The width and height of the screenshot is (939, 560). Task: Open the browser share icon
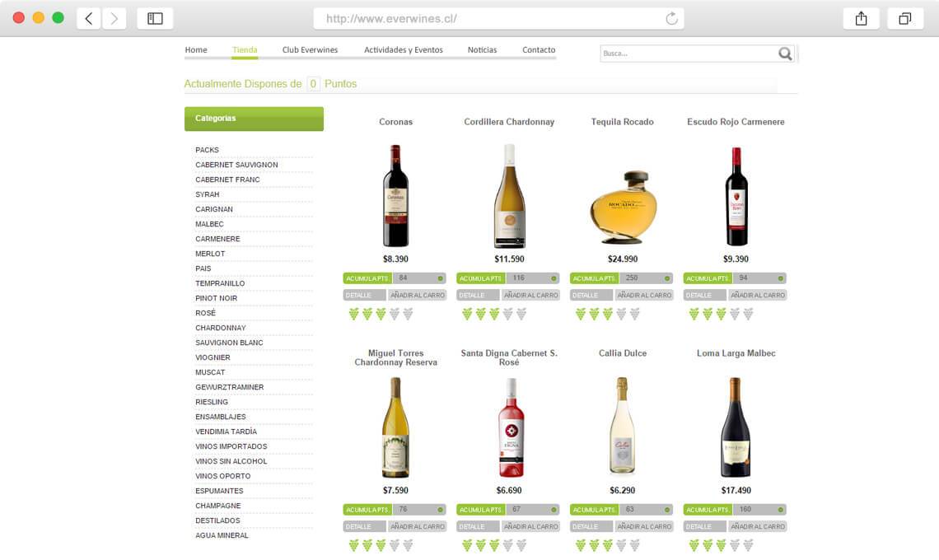(x=861, y=19)
